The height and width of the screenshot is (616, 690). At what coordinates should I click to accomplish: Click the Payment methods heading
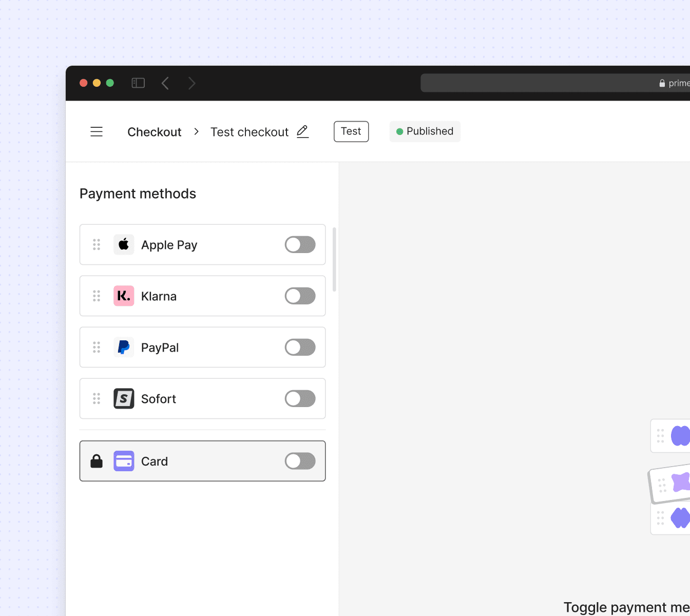[138, 194]
